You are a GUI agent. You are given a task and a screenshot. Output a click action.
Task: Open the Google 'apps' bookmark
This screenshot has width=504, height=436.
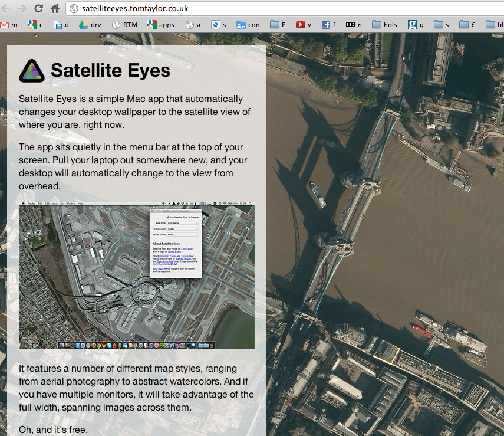click(x=161, y=25)
